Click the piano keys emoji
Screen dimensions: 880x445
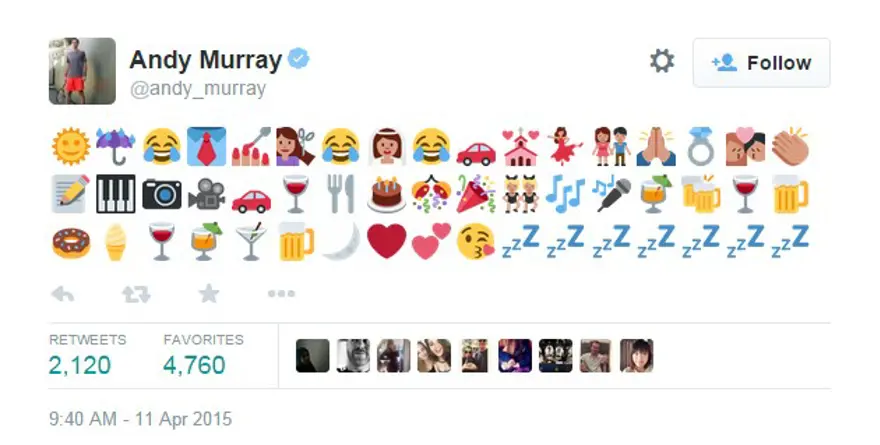point(116,194)
